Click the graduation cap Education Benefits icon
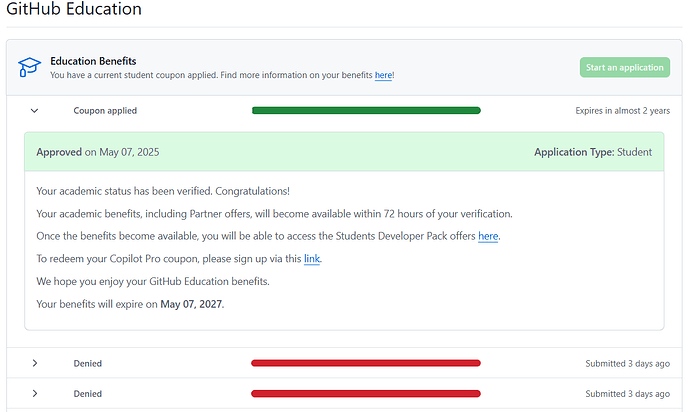Viewport: 690px width, 412px height. point(29,67)
